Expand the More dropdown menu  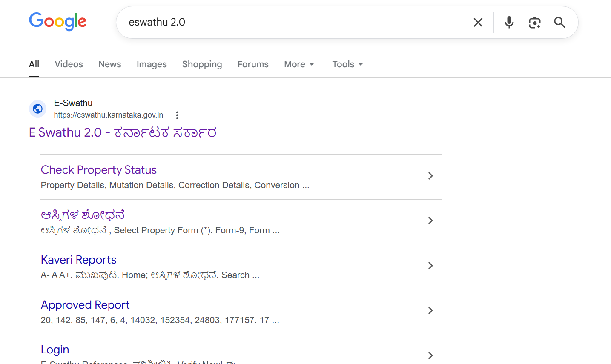click(x=299, y=64)
